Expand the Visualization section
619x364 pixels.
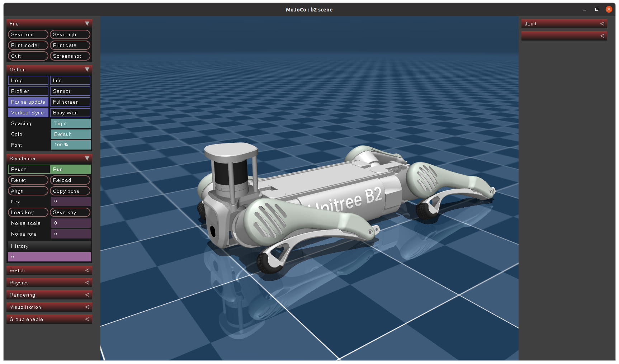(87, 307)
